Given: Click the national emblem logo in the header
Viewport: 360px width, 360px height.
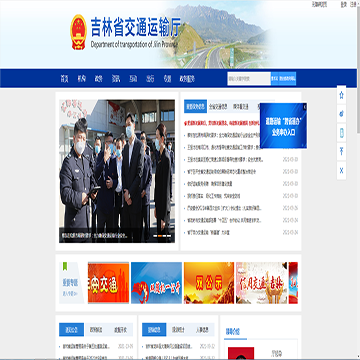Looking at the screenshot, I should pos(78,32).
